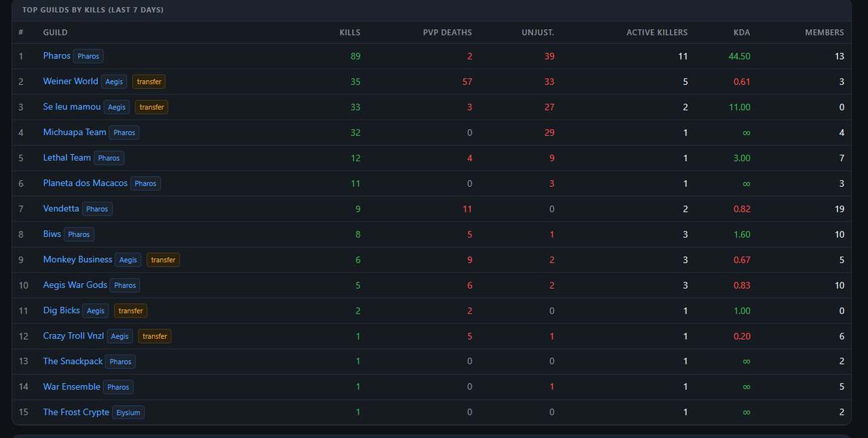Select the Se leu mamou guild link

[x=72, y=107]
